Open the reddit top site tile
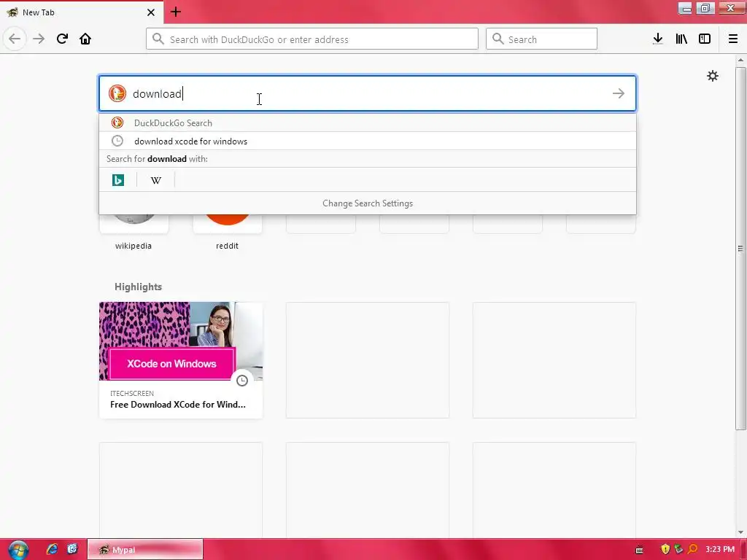The width and height of the screenshot is (747, 560). [228, 233]
